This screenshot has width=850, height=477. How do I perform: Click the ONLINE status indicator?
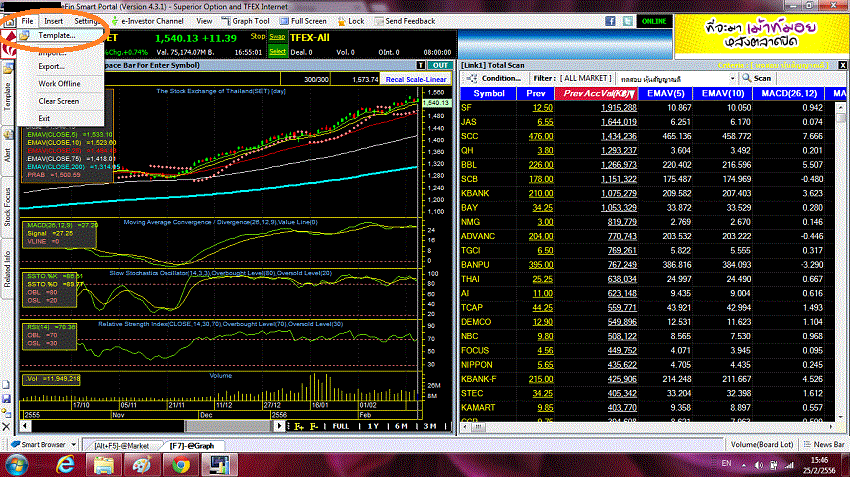(654, 21)
